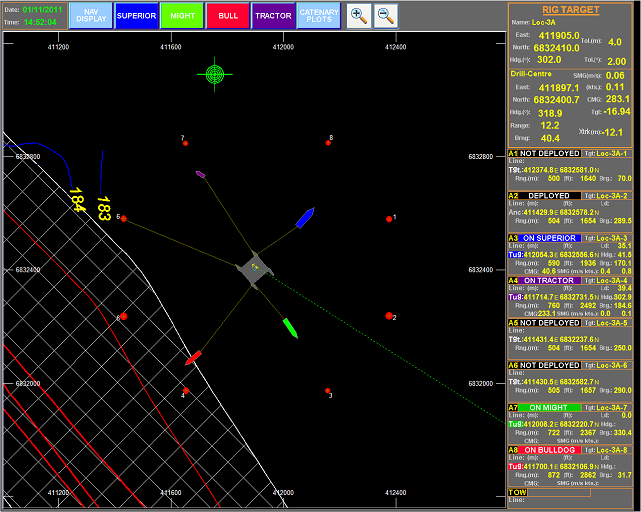Select the SUPERIOR vessel button
Screen dimensions: 641x512
[x=137, y=16]
